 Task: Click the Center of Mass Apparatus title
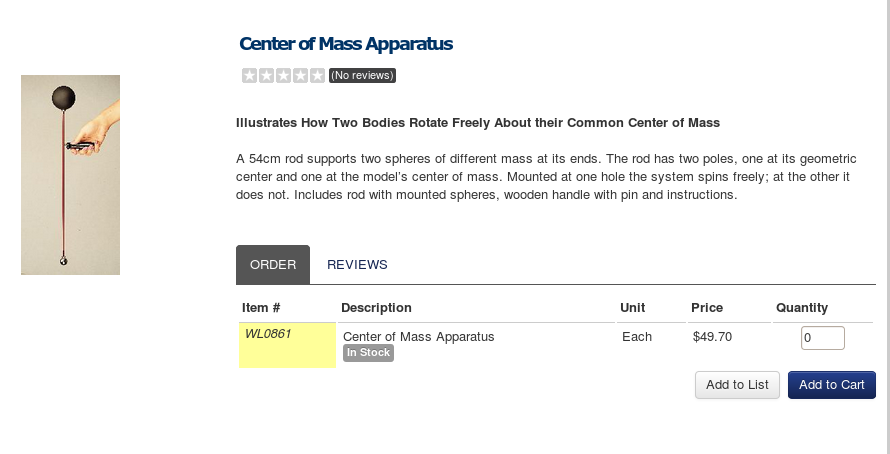click(346, 44)
